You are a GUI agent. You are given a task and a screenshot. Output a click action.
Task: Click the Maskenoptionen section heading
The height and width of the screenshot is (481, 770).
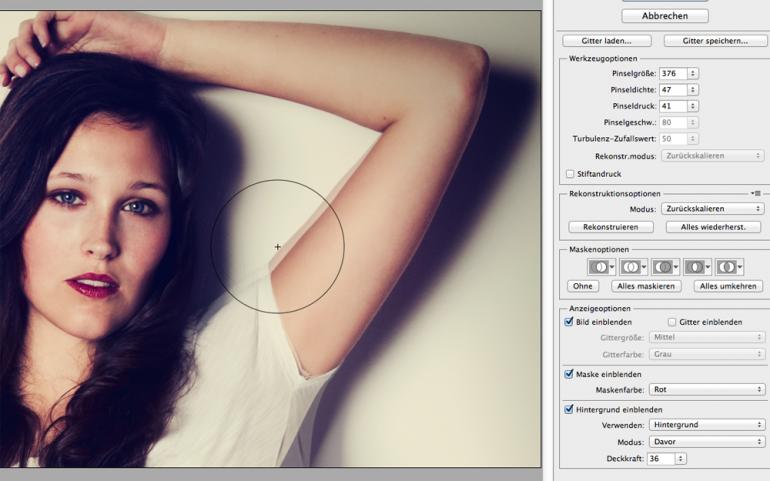coord(599,249)
